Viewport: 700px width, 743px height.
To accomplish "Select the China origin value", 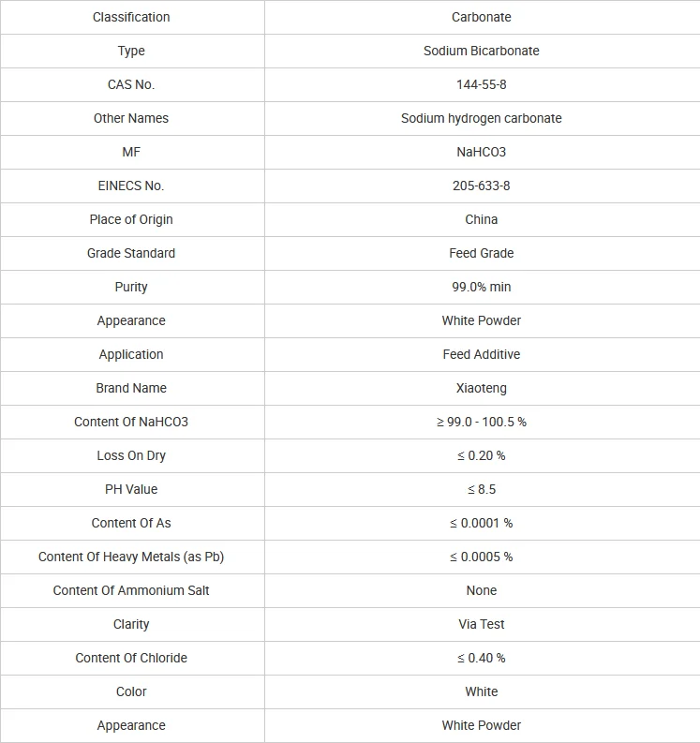I will click(x=481, y=219).
